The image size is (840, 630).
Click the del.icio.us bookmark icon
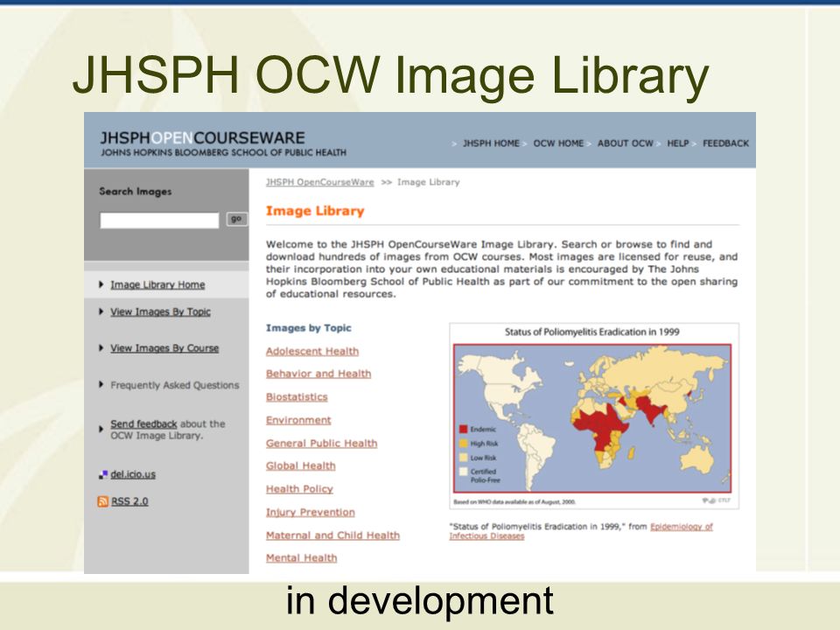(x=103, y=474)
